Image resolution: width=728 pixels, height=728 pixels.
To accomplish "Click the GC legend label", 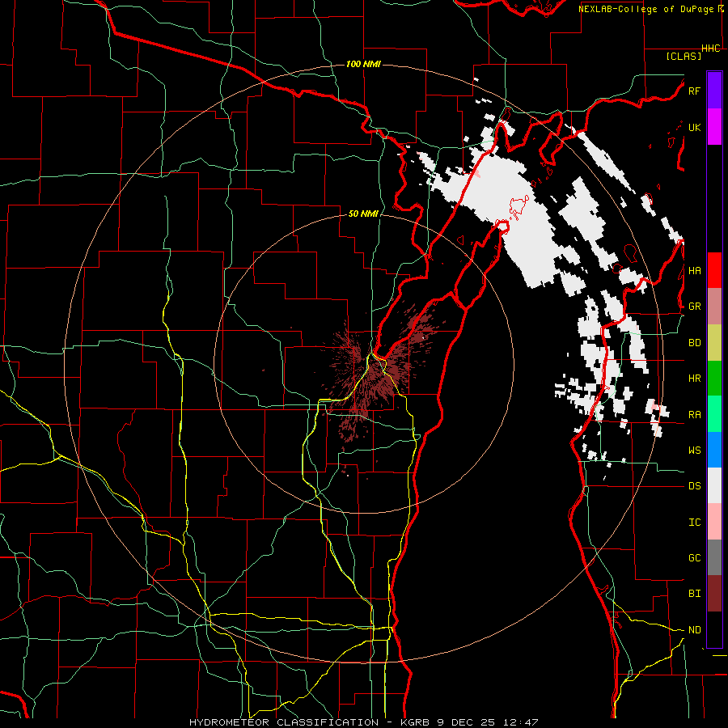I will click(x=694, y=558).
